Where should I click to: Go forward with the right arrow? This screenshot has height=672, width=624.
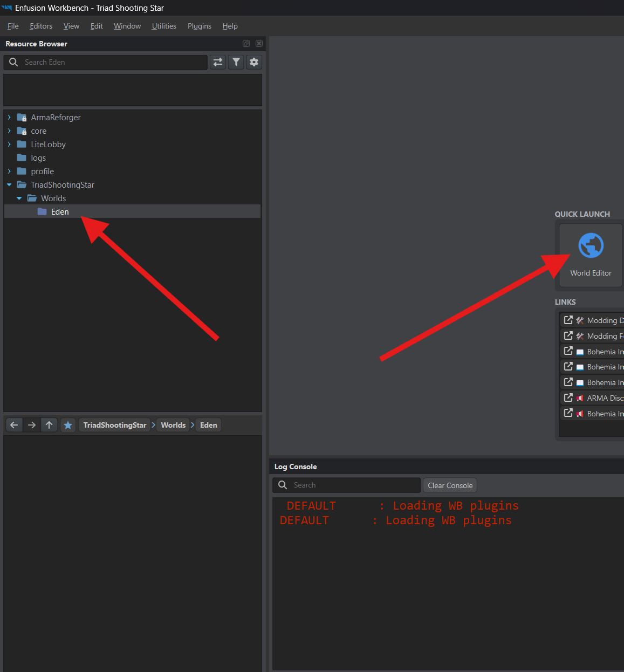pos(32,425)
